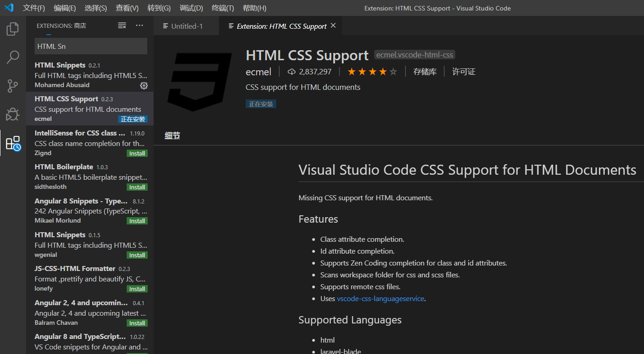Select Angular 8 Snippets list item
Viewport: 644px width, 354px height.
coord(90,211)
